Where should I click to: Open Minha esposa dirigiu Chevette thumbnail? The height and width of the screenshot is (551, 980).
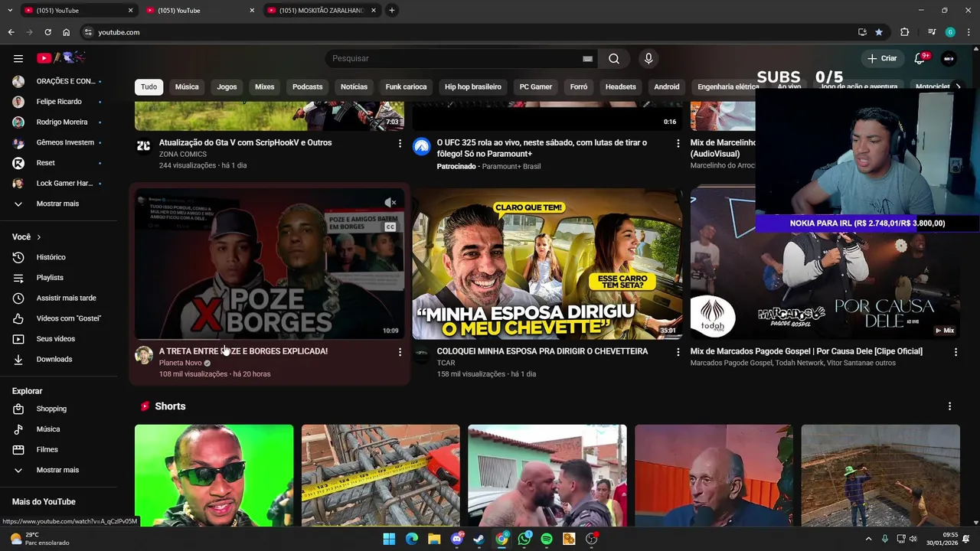[547, 264]
